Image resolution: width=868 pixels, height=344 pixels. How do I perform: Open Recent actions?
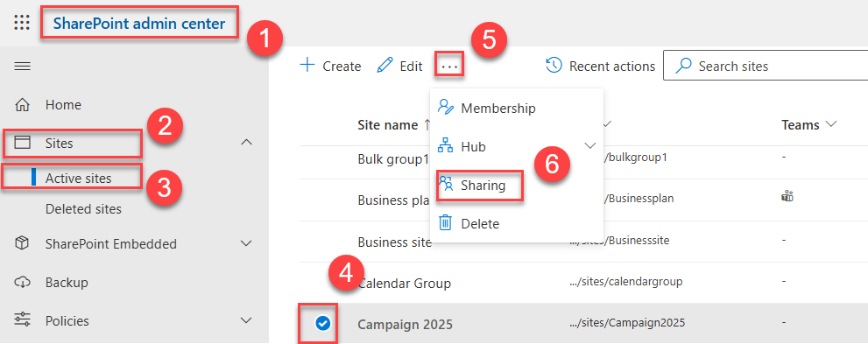point(600,67)
